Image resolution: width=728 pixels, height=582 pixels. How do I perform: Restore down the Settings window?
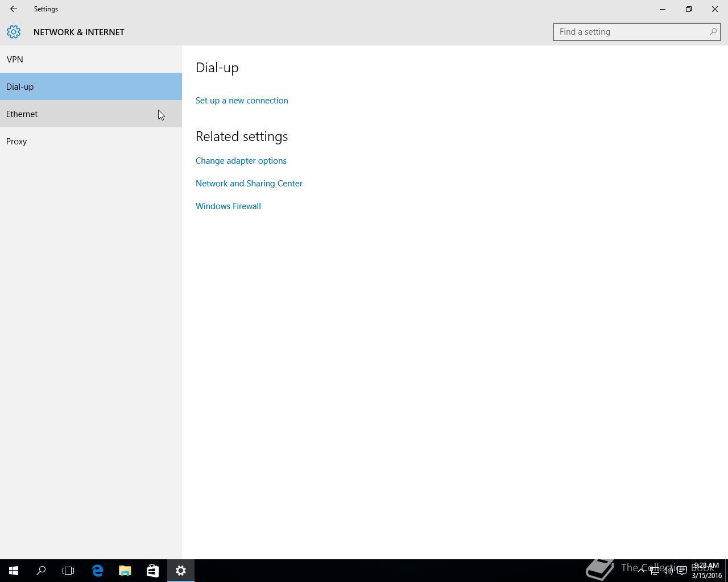click(689, 9)
